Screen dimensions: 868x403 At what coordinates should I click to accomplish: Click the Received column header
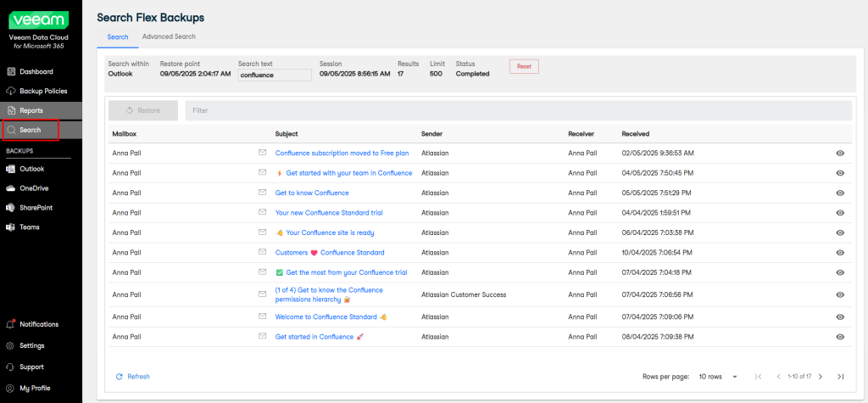pyautogui.click(x=636, y=134)
